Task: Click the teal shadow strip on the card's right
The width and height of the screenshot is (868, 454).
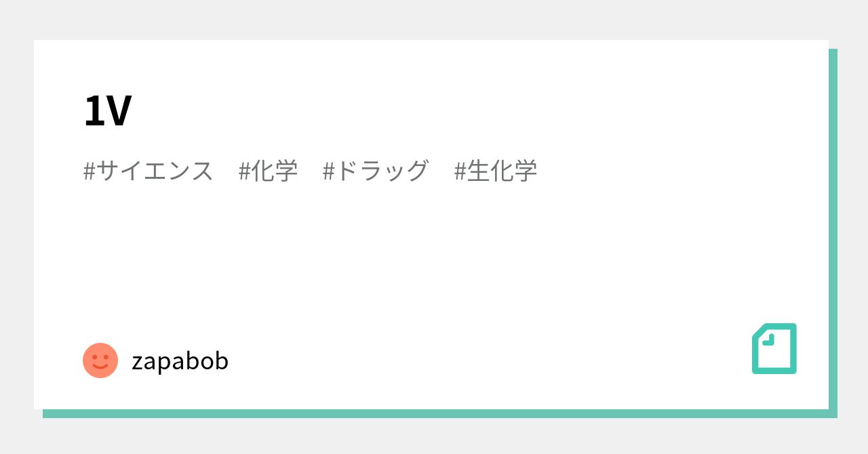Action: pos(833,230)
